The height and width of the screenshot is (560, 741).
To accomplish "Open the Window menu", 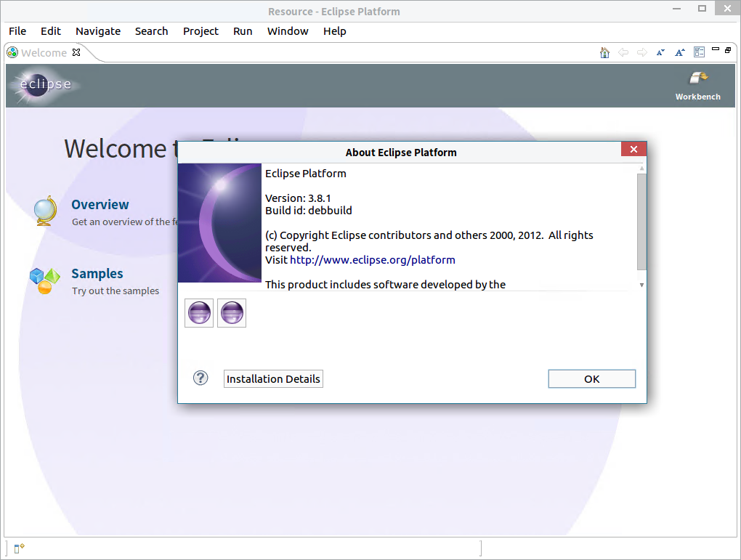I will pos(288,31).
